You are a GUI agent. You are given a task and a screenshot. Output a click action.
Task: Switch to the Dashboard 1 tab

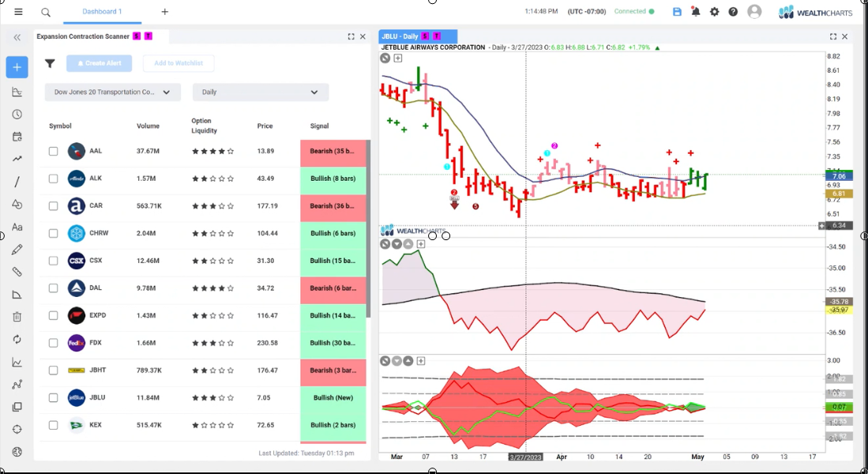(102, 12)
